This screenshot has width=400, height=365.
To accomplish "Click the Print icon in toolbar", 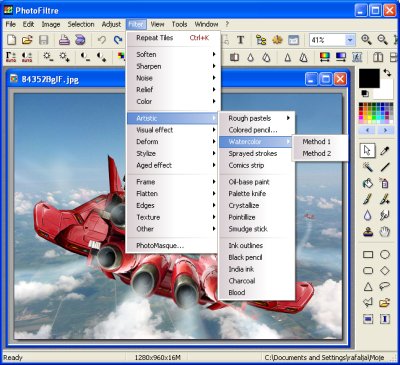I will [64, 40].
